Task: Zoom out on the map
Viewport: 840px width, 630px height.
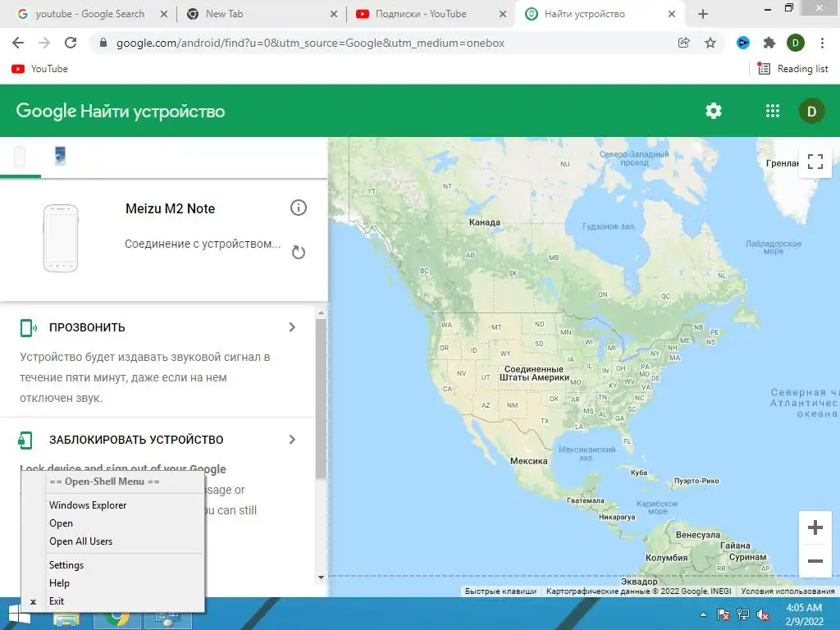Action: tap(815, 561)
